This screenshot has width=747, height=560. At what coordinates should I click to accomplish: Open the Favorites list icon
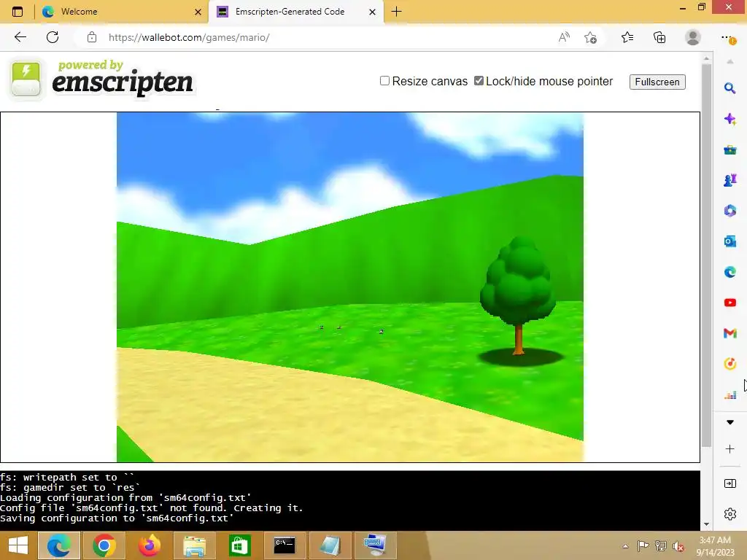pyautogui.click(x=627, y=37)
